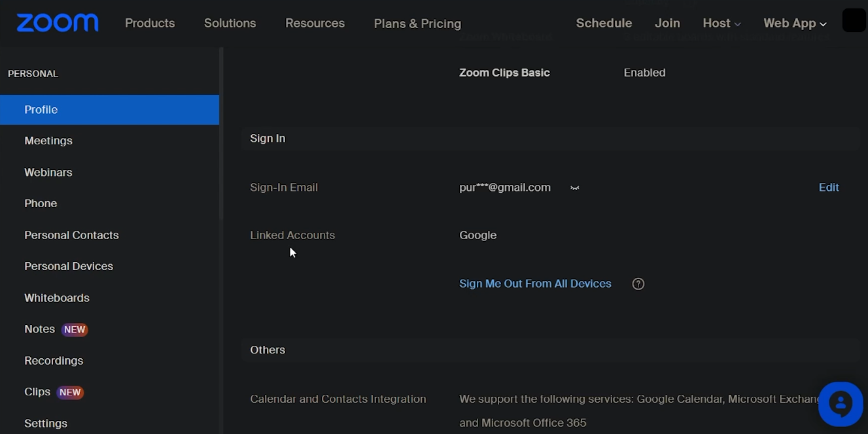Click the pur***@gmail.com email text
The height and width of the screenshot is (434, 868).
point(505,188)
